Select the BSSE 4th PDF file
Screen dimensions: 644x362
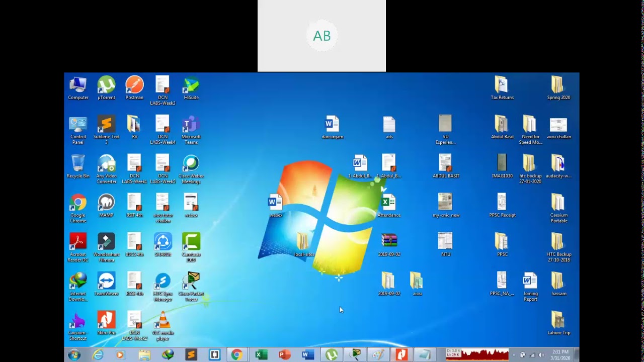tap(134, 284)
